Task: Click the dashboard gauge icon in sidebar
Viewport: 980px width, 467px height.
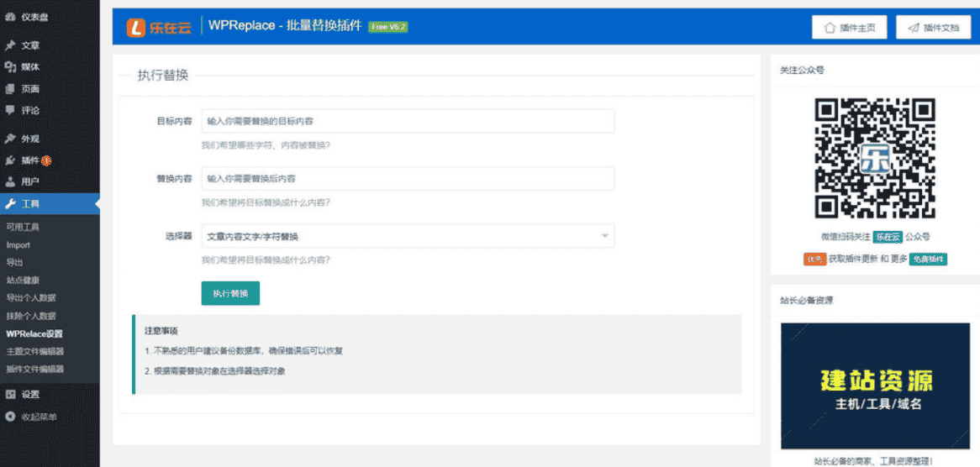Action: (10, 17)
